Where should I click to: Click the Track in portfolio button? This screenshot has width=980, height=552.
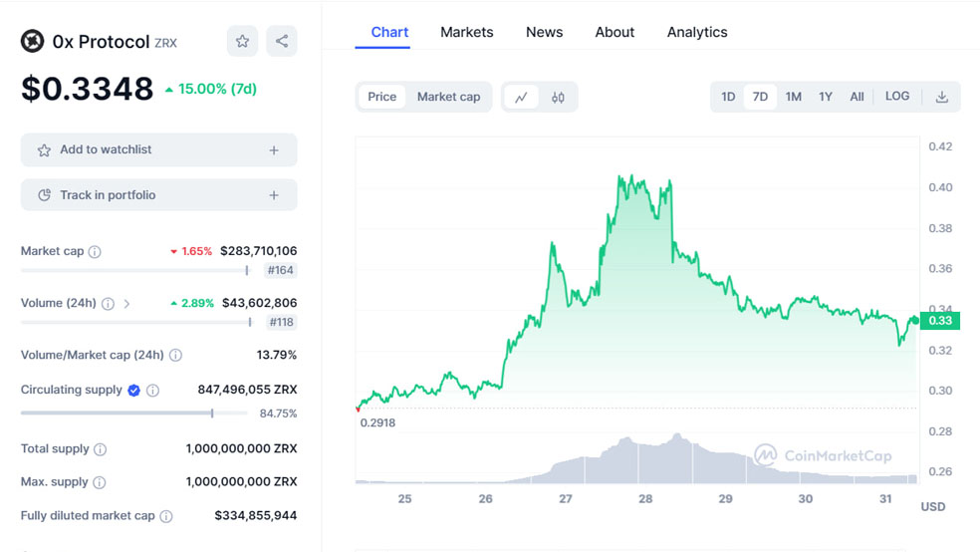158,195
